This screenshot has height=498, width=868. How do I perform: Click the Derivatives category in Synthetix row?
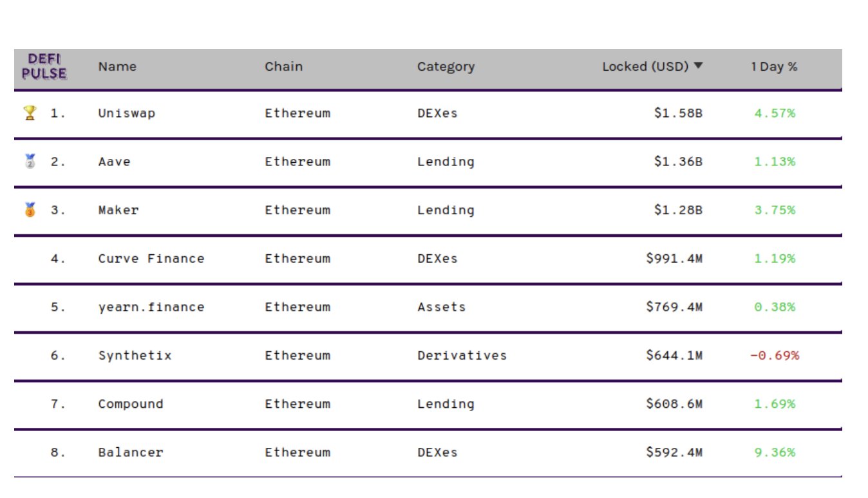click(462, 355)
